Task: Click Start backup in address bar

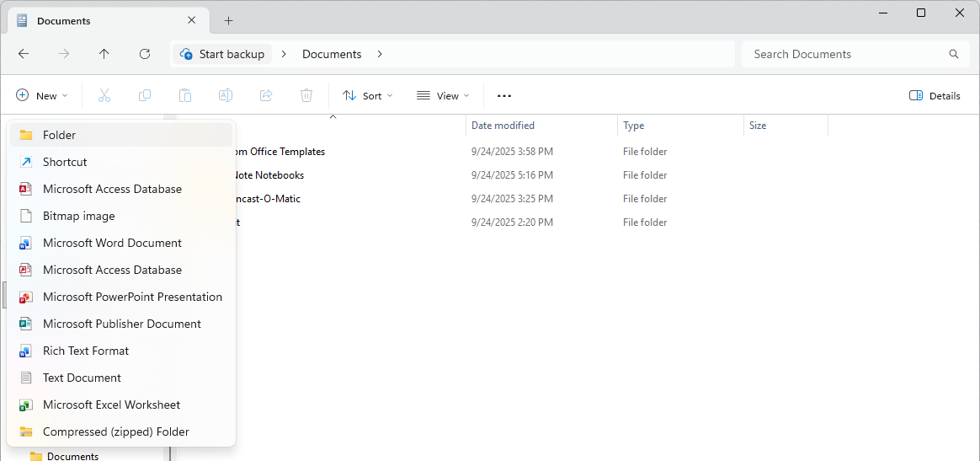Action: 223,54
